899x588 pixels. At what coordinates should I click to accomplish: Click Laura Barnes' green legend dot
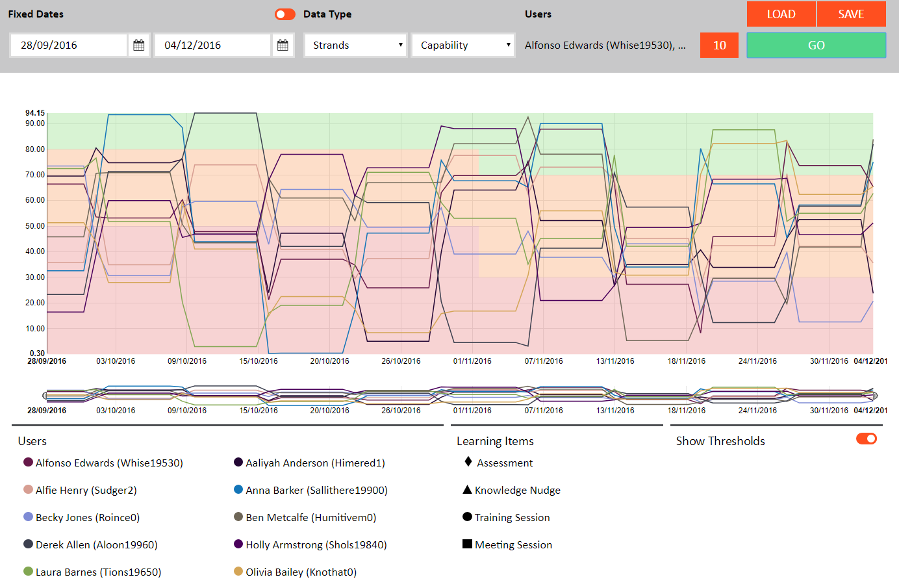point(28,572)
